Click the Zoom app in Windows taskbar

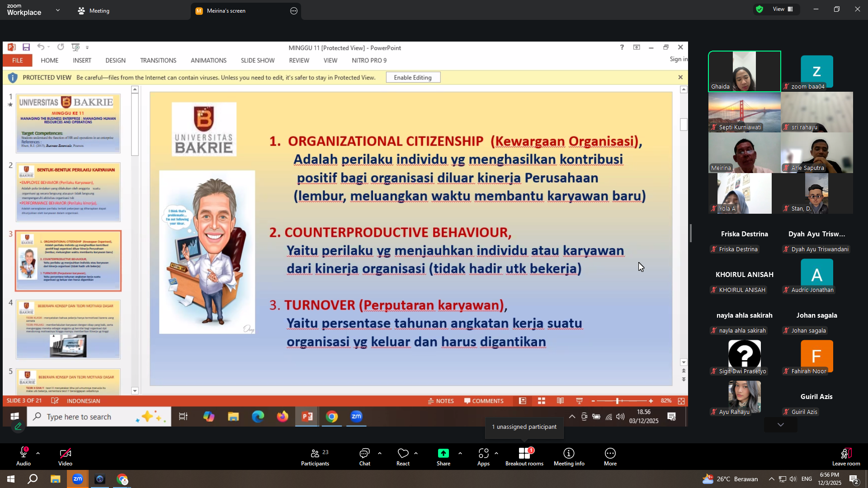[78, 479]
